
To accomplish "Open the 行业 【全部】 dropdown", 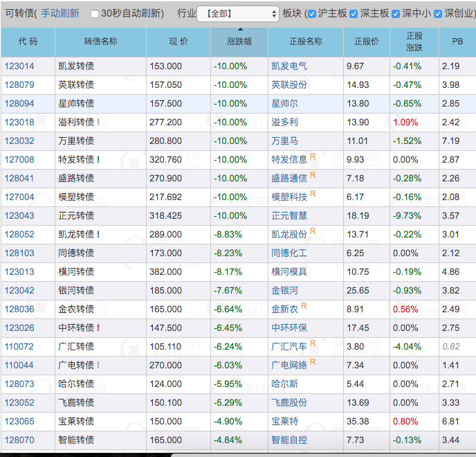I will pos(238,14).
